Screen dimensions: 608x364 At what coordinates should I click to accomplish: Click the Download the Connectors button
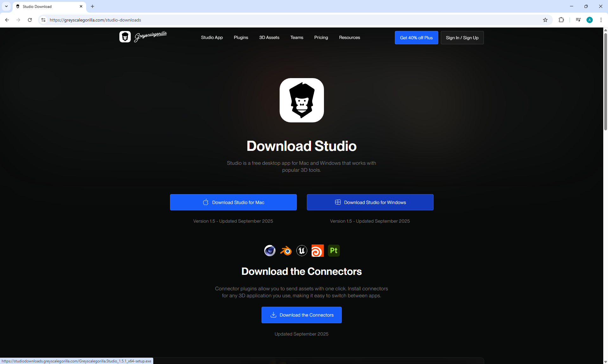301,315
